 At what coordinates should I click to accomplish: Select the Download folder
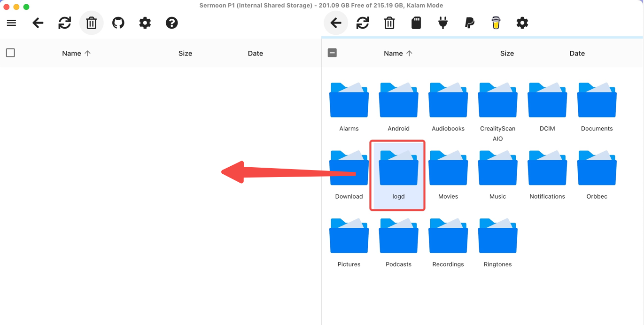click(x=349, y=175)
